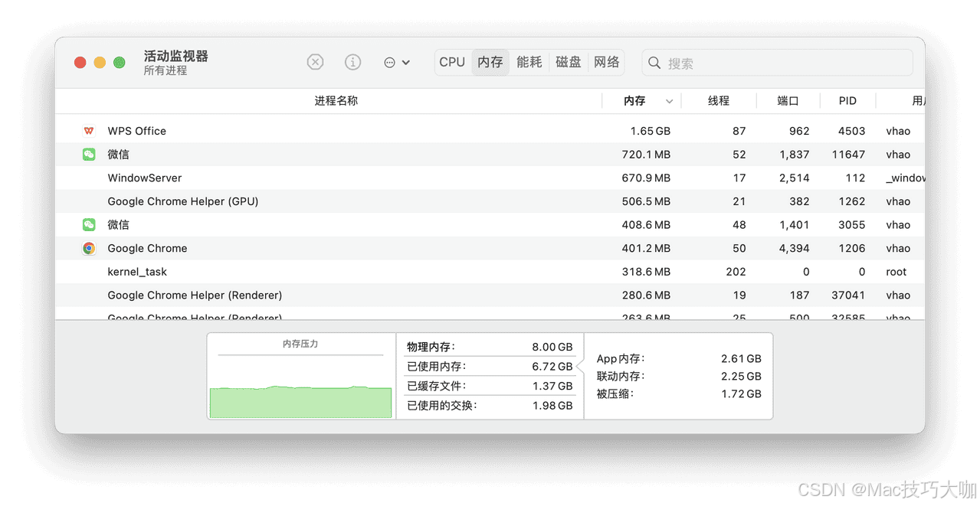Click the 联动内存 2.25 GB entry
This screenshot has height=506, width=980.
679,376
